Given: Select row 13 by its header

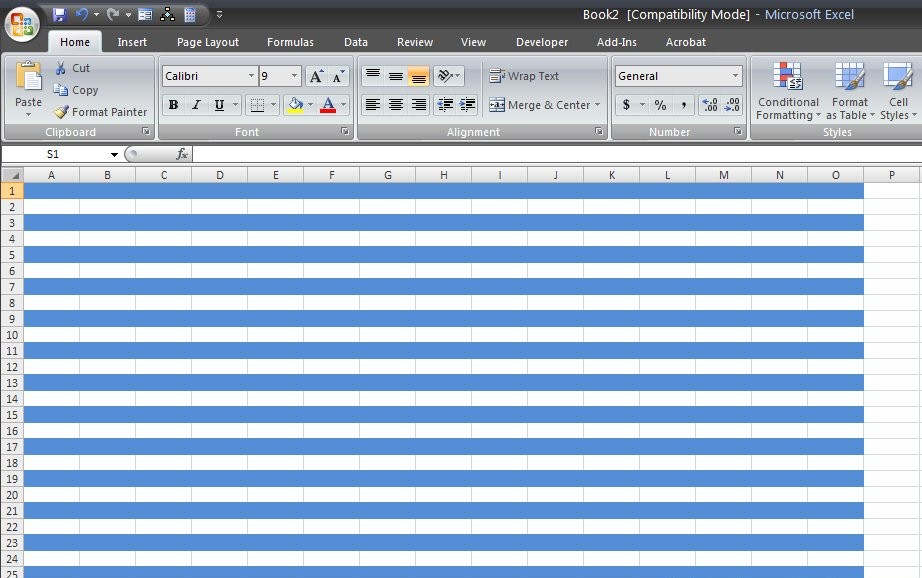Looking at the screenshot, I should point(12,383).
